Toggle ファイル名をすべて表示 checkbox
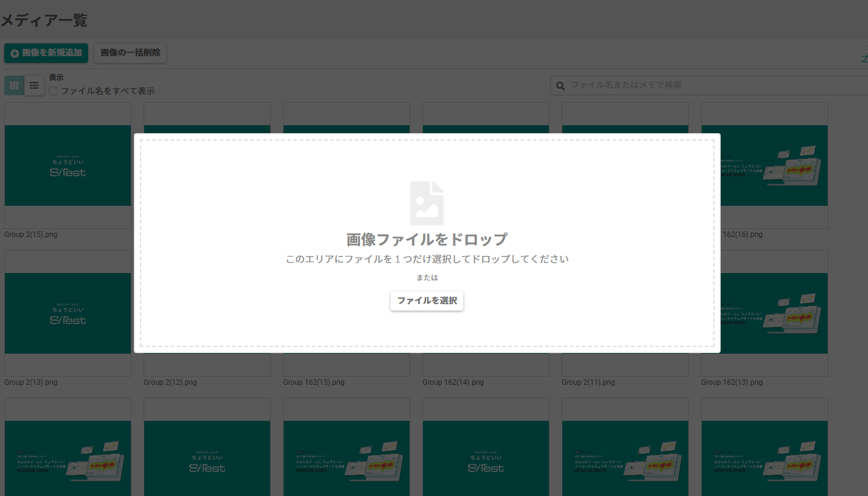Screen dimensions: 868x496 pyautogui.click(x=53, y=91)
